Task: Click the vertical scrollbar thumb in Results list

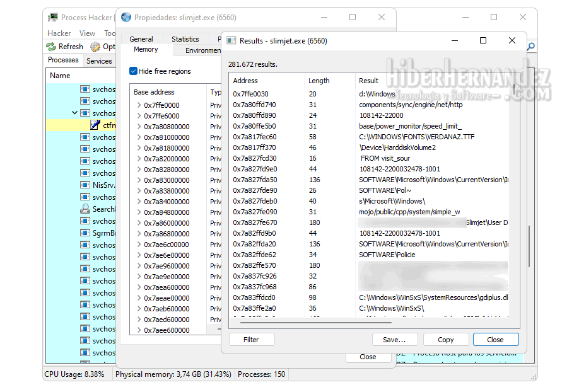Action: [514, 89]
